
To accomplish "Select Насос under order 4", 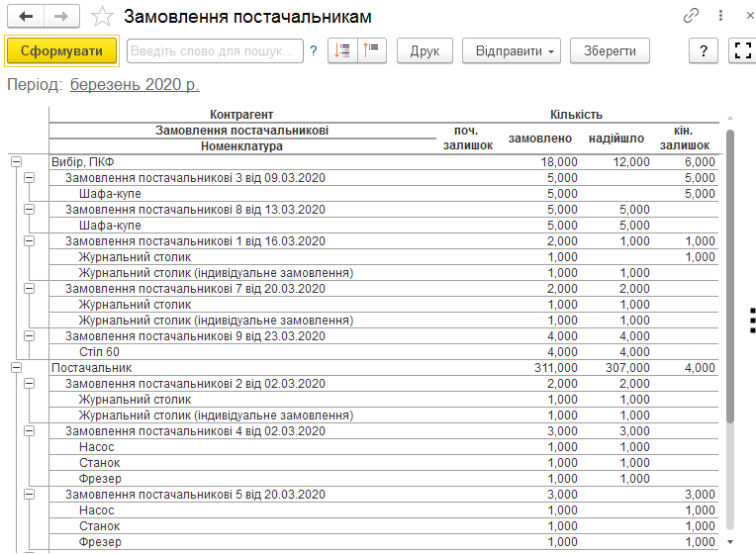I will (96, 447).
